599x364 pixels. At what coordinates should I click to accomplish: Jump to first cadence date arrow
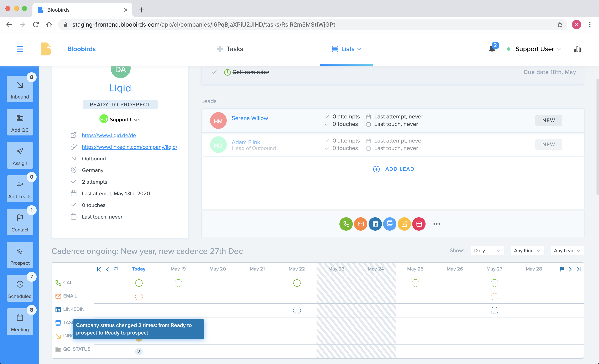[99, 269]
